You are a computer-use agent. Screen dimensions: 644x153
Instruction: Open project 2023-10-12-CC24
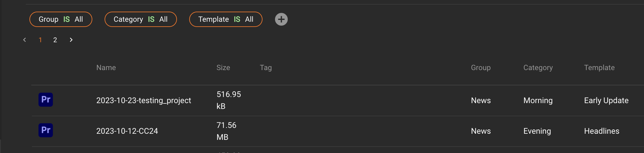127,131
